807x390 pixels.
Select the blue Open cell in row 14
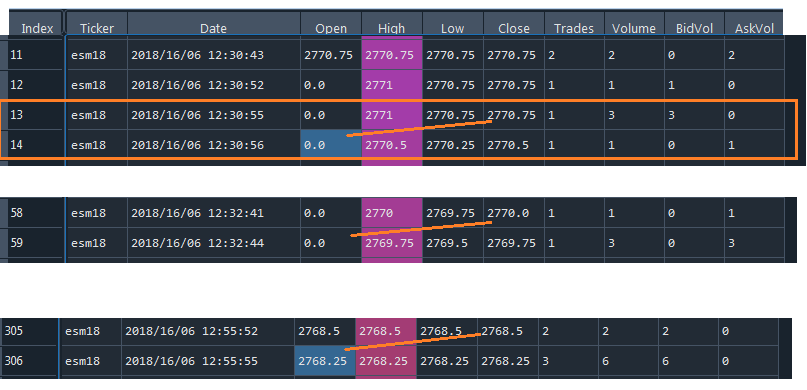(331, 145)
